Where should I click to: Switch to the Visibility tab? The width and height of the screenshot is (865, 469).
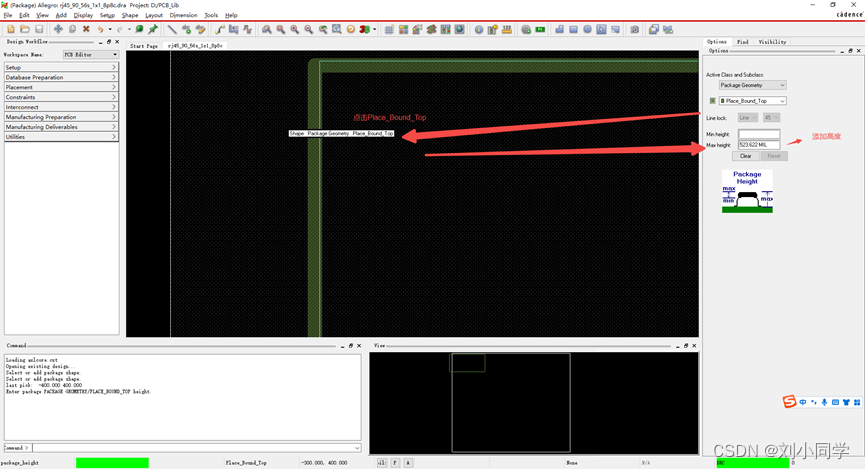772,42
